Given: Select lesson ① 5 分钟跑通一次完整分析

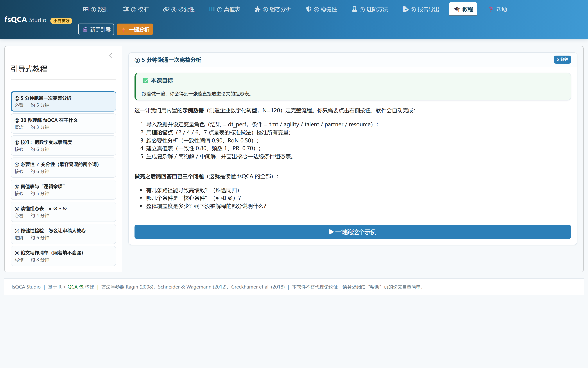Looking at the screenshot, I should [63, 102].
